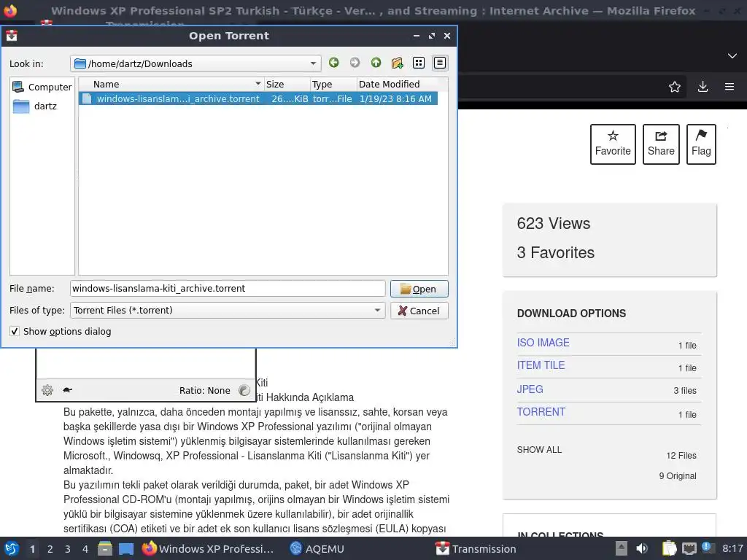Open dartz home folder in sidebar
This screenshot has width=747, height=560.
[x=35, y=106]
